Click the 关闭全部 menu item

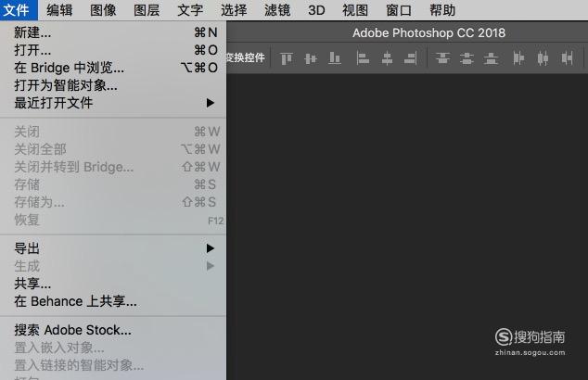113,149
